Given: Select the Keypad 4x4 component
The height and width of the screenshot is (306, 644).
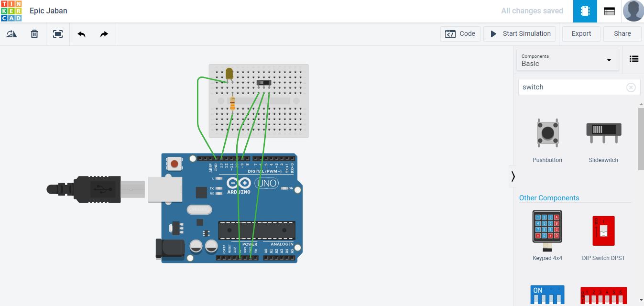Looking at the screenshot, I should pos(547,235).
